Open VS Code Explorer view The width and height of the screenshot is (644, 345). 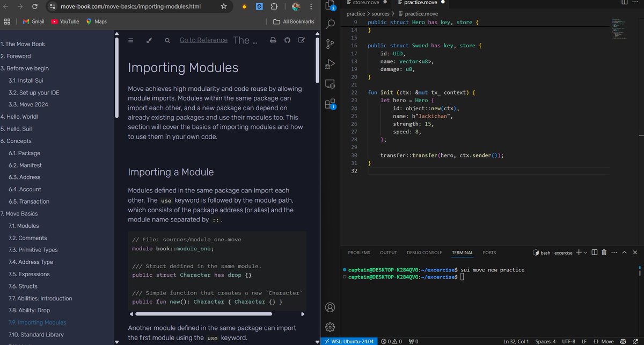331,6
